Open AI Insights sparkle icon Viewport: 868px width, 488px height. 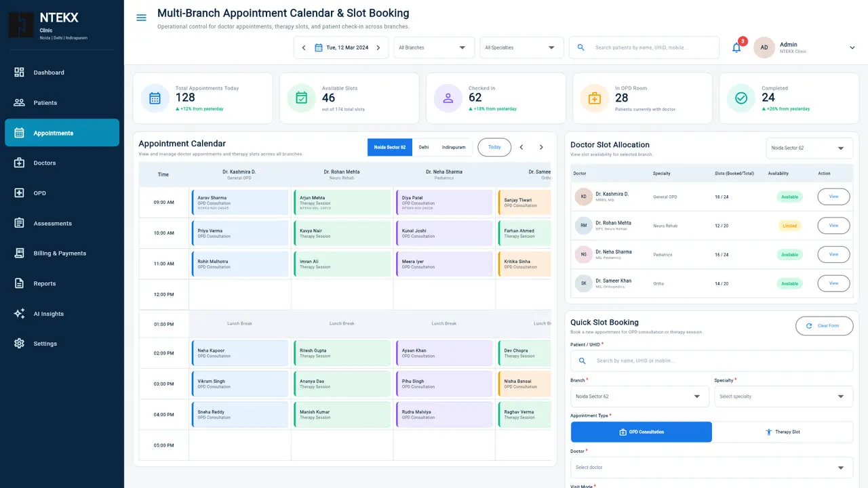[x=19, y=314]
